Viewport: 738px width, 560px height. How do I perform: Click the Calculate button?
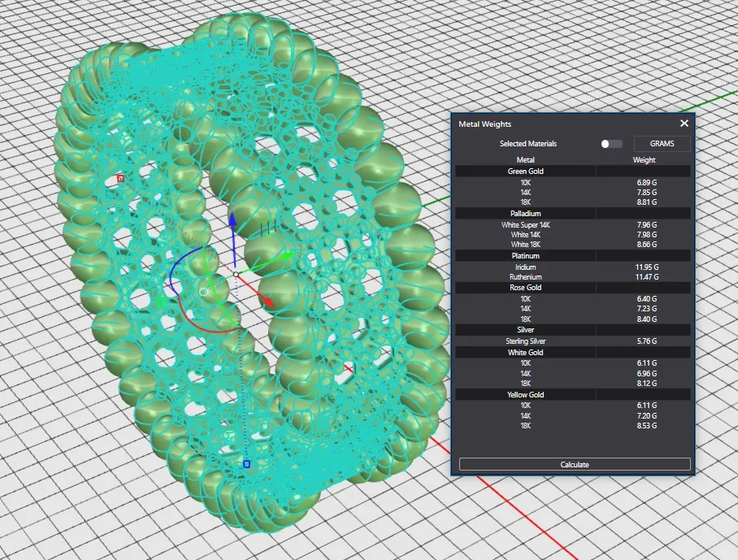click(575, 464)
